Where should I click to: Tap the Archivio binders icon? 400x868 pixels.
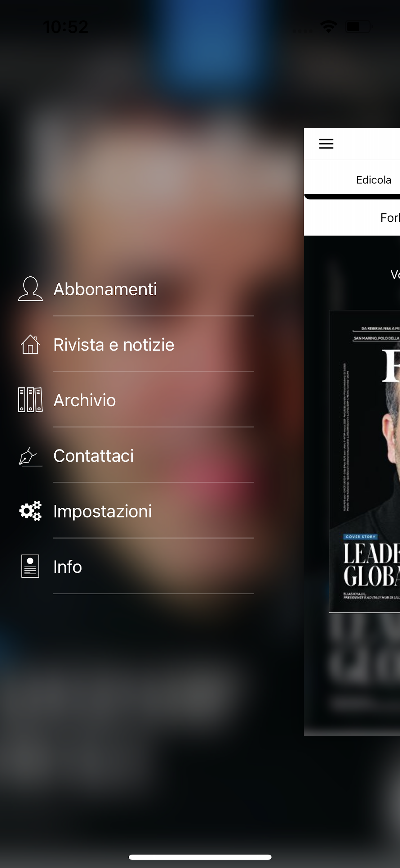[x=30, y=400]
